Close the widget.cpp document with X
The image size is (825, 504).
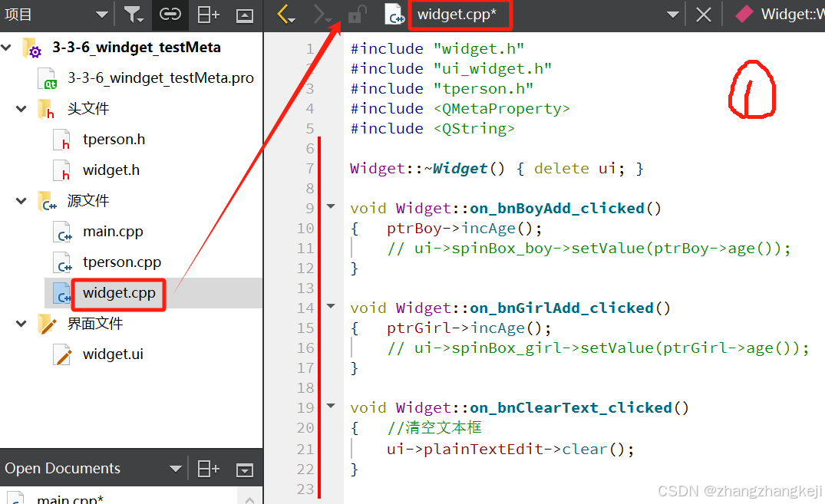704,15
